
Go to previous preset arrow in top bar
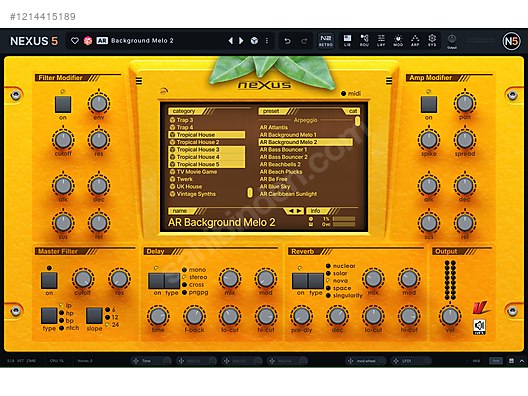pos(231,41)
